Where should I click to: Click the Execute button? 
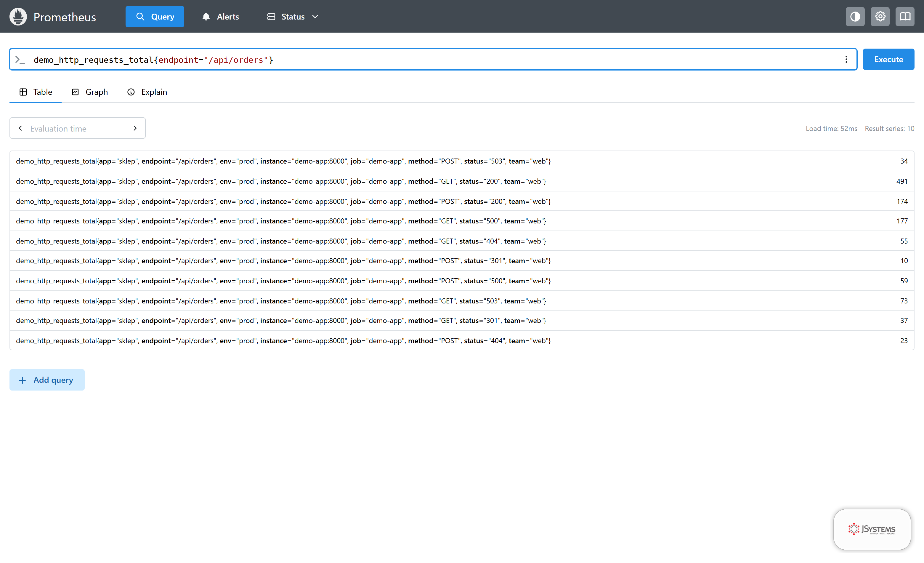(888, 59)
